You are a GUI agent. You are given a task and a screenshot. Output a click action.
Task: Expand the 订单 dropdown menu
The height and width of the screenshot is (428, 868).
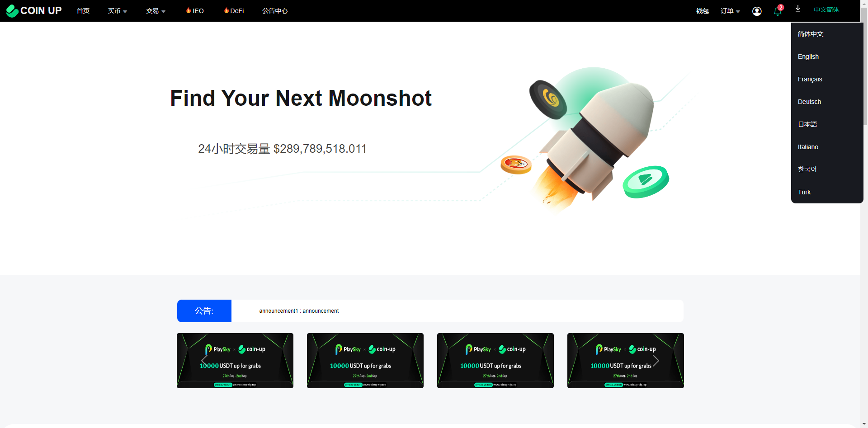click(x=730, y=11)
